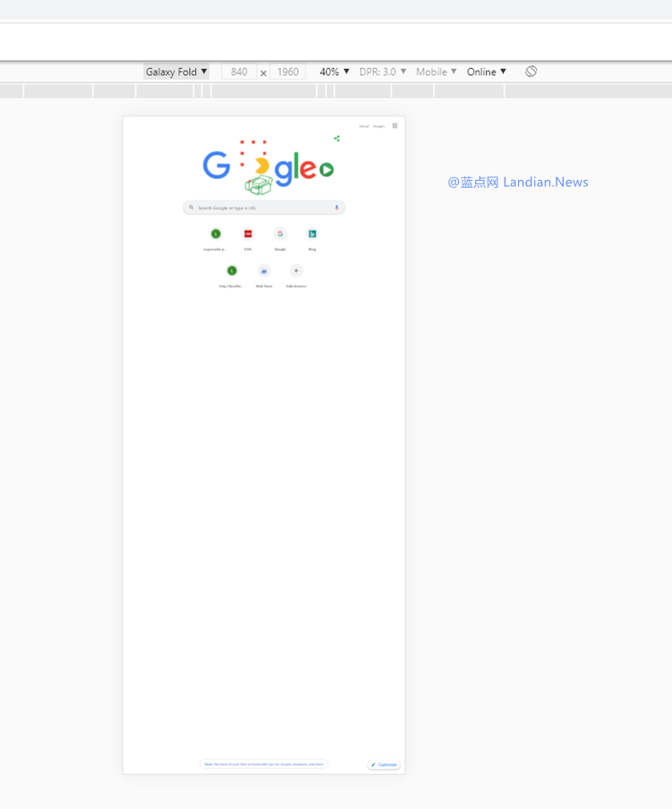Open the Mobile device type dropdown
The height and width of the screenshot is (809, 672).
tap(436, 72)
